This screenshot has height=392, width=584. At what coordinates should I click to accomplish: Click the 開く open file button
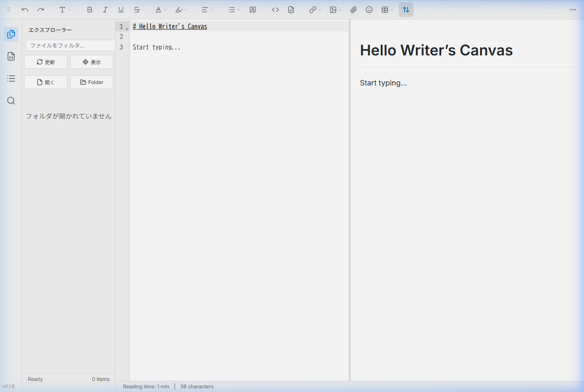[x=46, y=82]
